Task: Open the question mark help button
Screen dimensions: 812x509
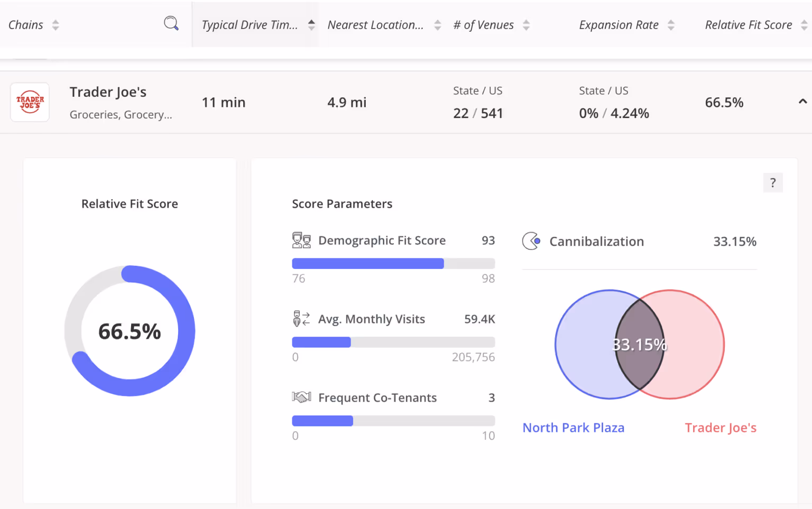Action: coord(773,183)
